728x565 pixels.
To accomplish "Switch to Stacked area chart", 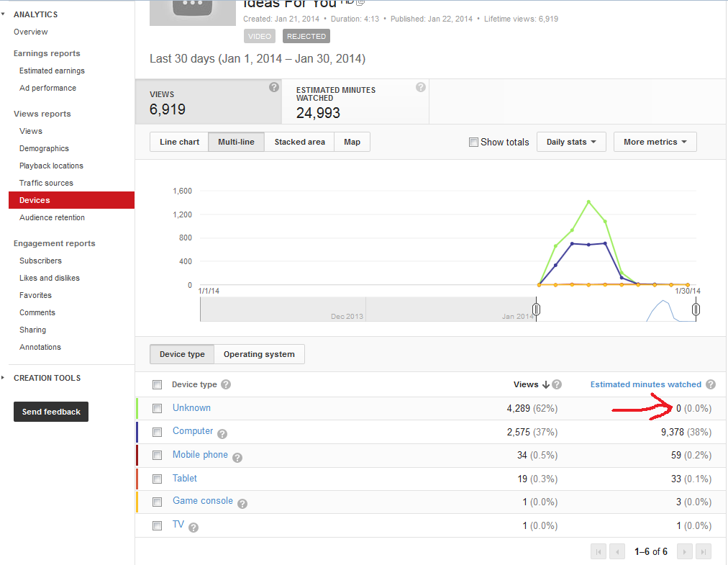I will pyautogui.click(x=299, y=142).
